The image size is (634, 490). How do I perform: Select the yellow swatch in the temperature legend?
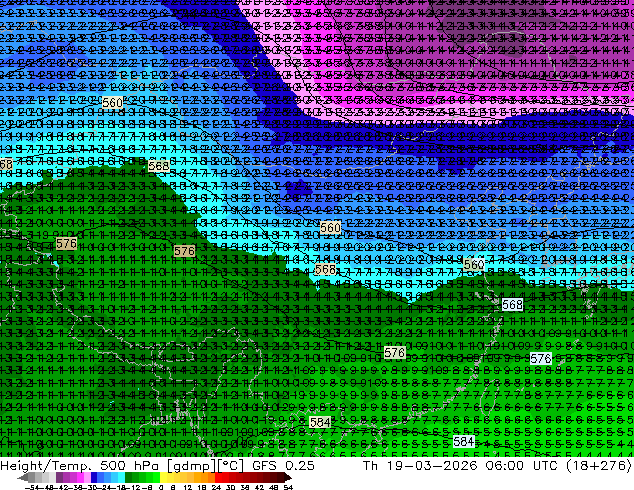pos(163,477)
